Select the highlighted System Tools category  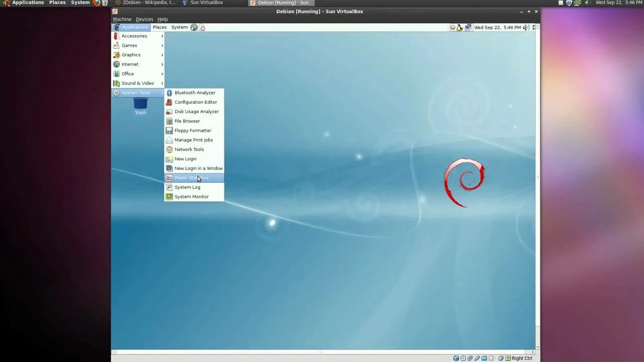[x=138, y=93]
